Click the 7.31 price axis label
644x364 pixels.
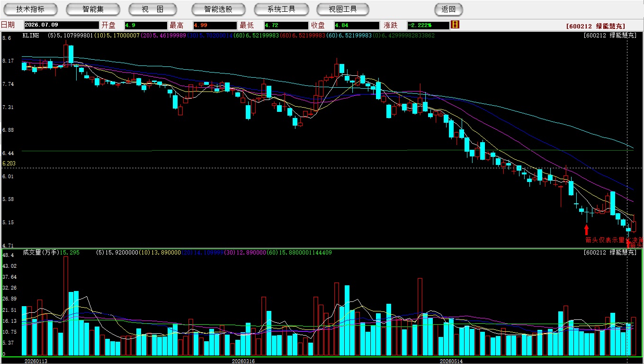click(8, 108)
